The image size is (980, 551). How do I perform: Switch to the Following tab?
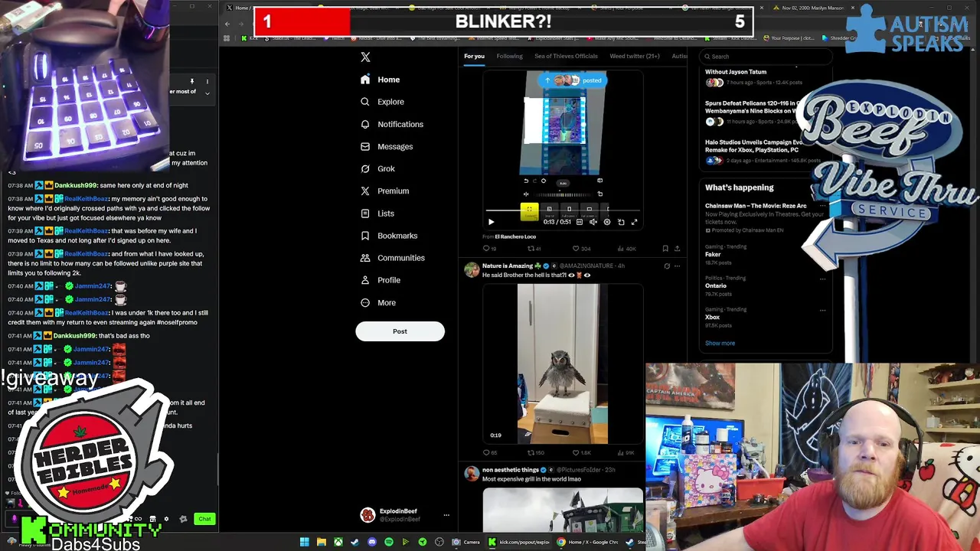[509, 56]
